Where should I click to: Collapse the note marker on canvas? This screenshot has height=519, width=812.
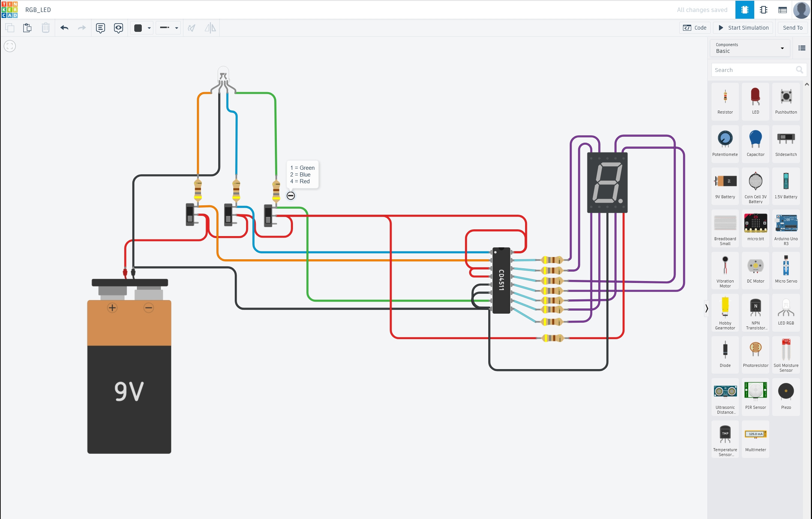(x=291, y=196)
